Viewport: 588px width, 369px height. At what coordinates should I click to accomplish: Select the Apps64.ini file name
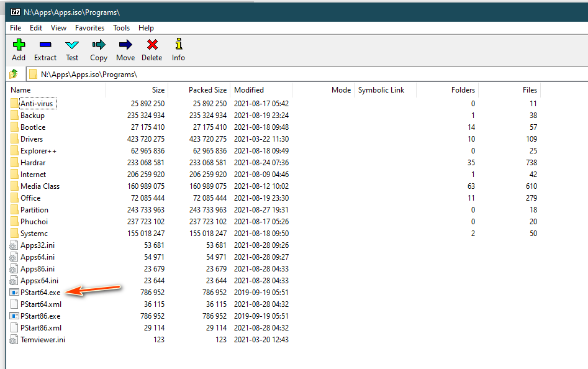click(x=37, y=257)
